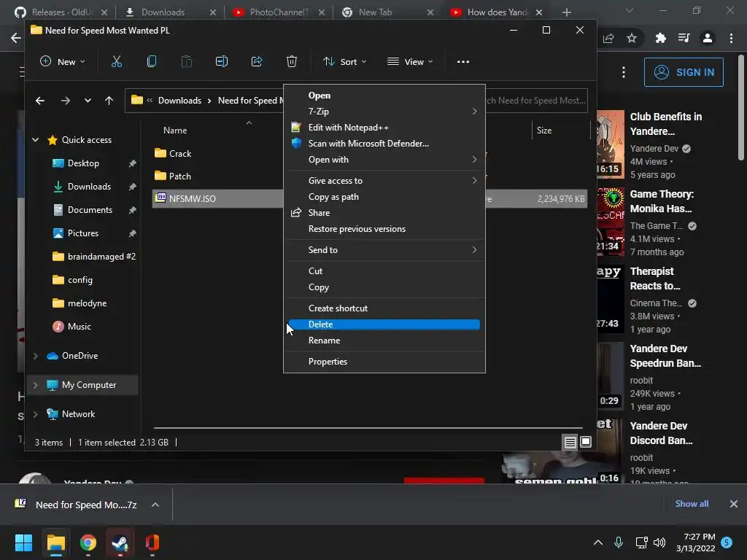Click the microphone icon in system tray
The image size is (747, 560).
click(619, 542)
